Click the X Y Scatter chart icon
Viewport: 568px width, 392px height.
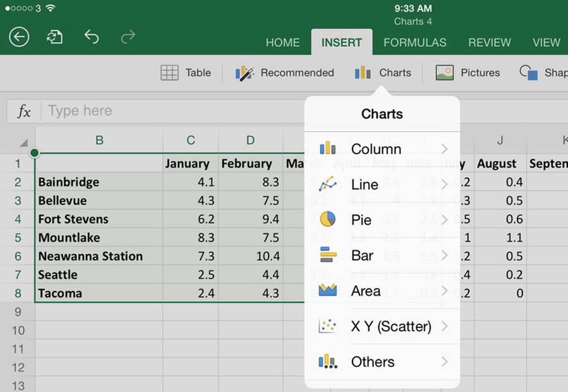pos(327,326)
